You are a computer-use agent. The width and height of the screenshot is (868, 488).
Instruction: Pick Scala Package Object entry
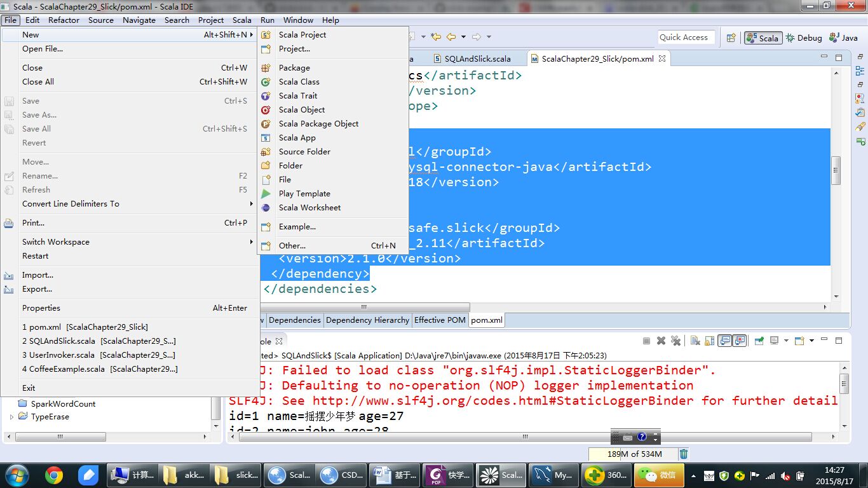[x=332, y=124]
